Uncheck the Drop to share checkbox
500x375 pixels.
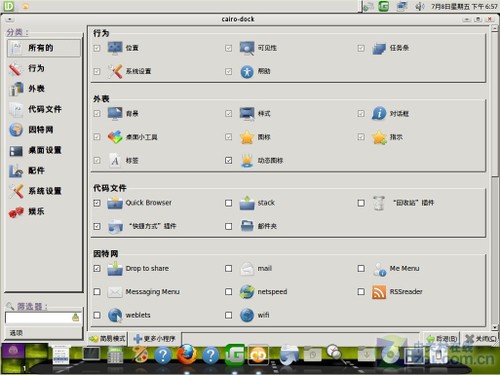pos(97,269)
